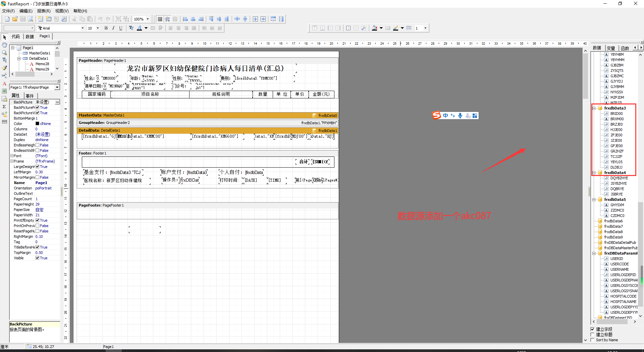This screenshot has width=644, height=352.
Task: Select the Color property black swatch
Action: tap(37, 124)
